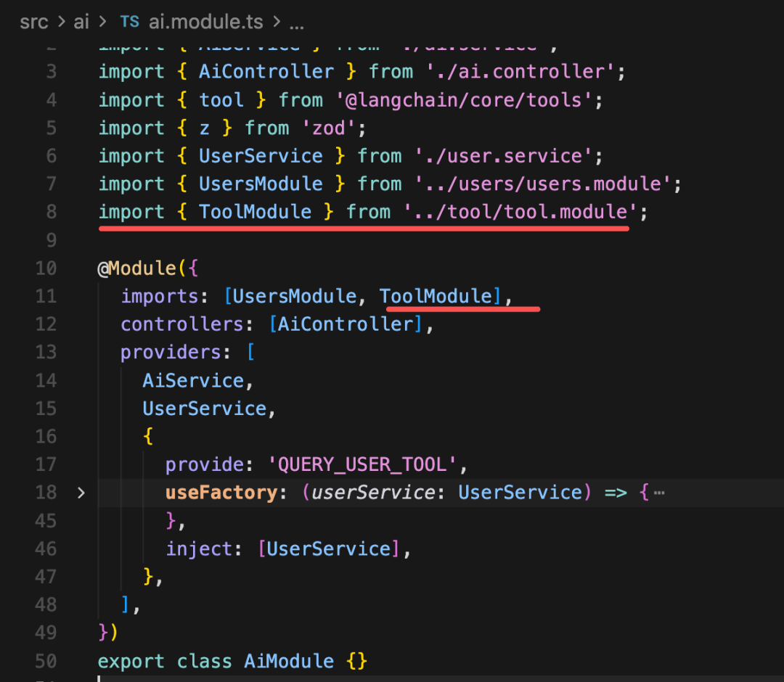The image size is (784, 682).
Task: Click line number 50 in the gutter
Action: pos(46,661)
